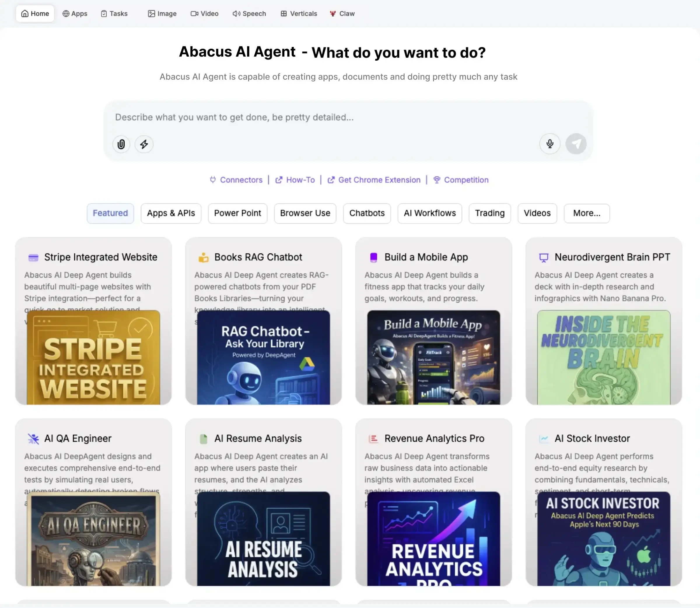Screen dimensions: 700x608
Task: Select the Apps & APIs filter chip
Action: point(171,213)
